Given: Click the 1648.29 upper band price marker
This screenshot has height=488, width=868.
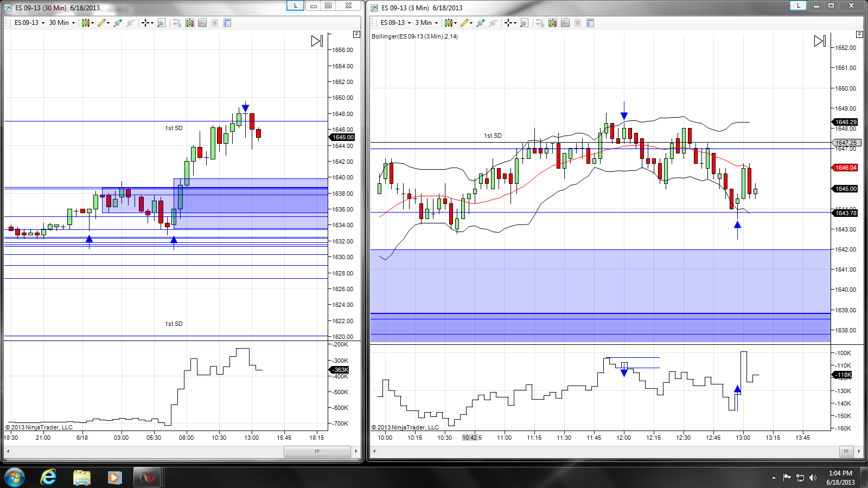Looking at the screenshot, I should click(845, 122).
